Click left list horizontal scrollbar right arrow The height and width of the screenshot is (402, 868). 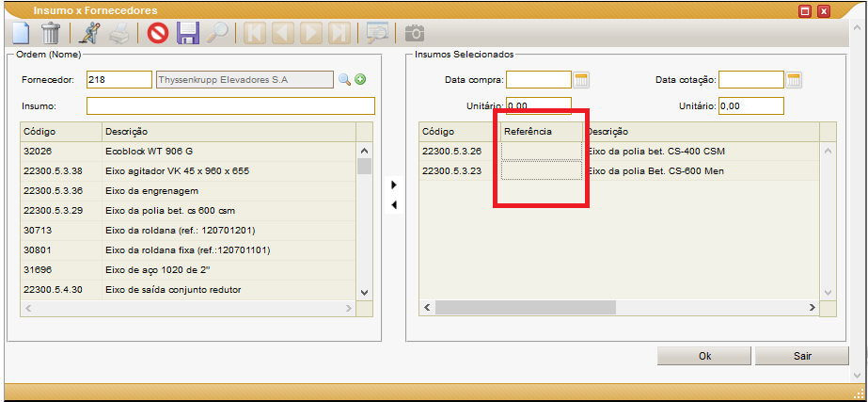coord(348,308)
